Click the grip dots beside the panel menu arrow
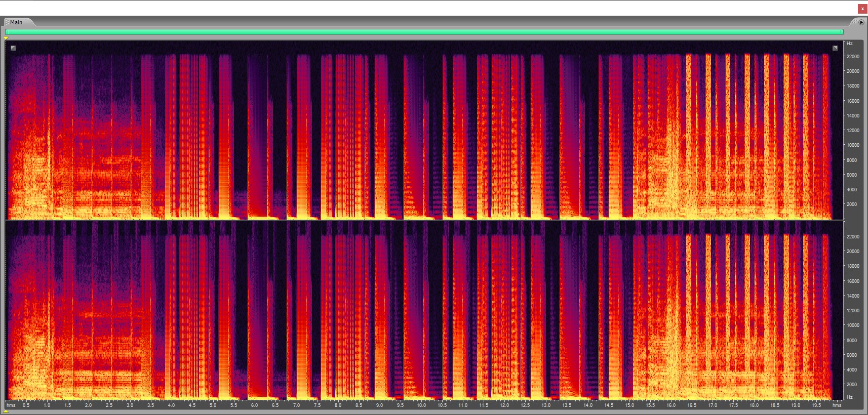The width and height of the screenshot is (868, 415). point(854,22)
